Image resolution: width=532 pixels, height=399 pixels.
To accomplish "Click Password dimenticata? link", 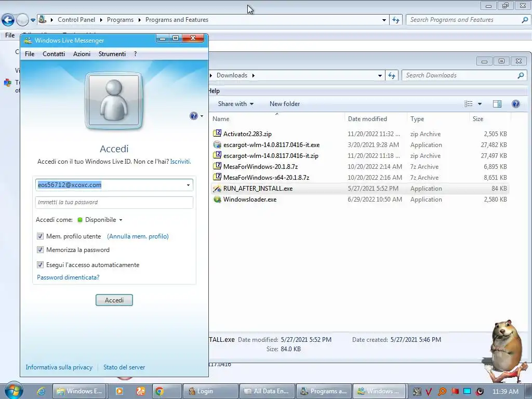I will point(68,277).
